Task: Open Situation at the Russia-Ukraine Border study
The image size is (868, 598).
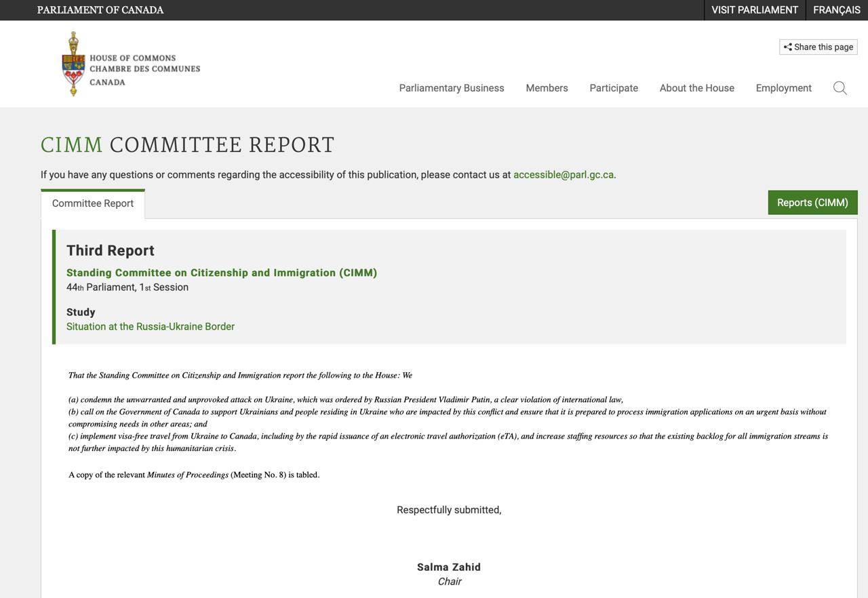Action: click(151, 326)
